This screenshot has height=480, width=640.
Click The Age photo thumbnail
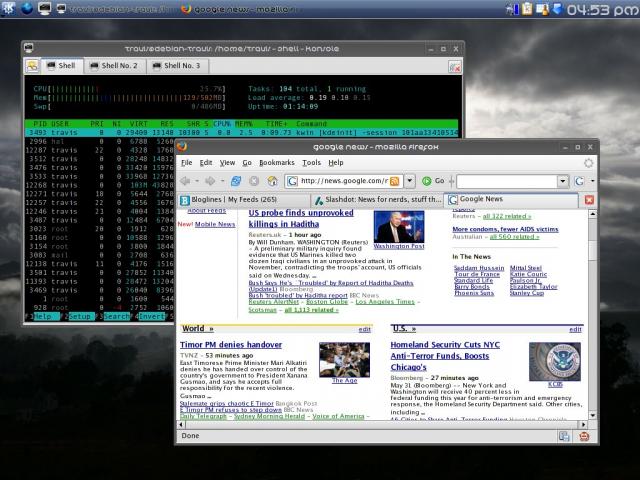(344, 360)
